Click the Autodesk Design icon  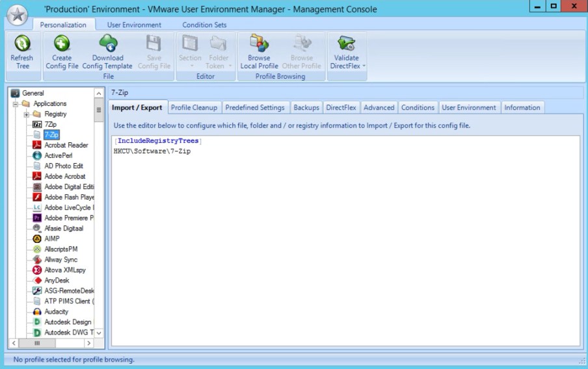click(36, 322)
